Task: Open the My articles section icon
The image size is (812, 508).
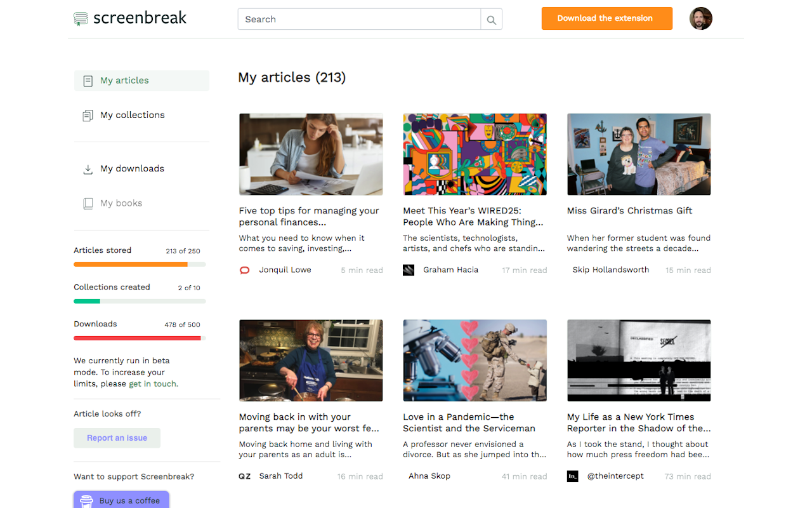Action: (x=87, y=81)
